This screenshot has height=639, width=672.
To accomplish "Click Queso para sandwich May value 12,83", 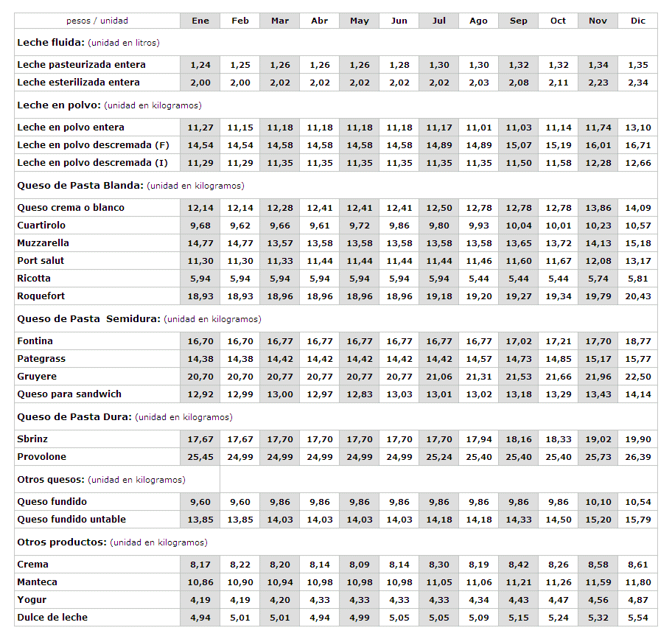I will coord(359,394).
